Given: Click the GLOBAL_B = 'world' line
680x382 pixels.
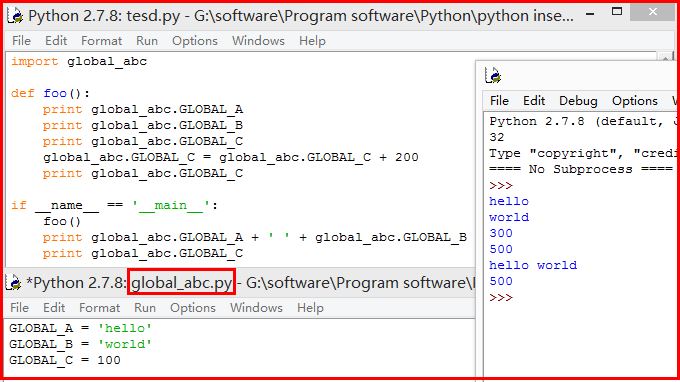Looking at the screenshot, I should (80, 344).
